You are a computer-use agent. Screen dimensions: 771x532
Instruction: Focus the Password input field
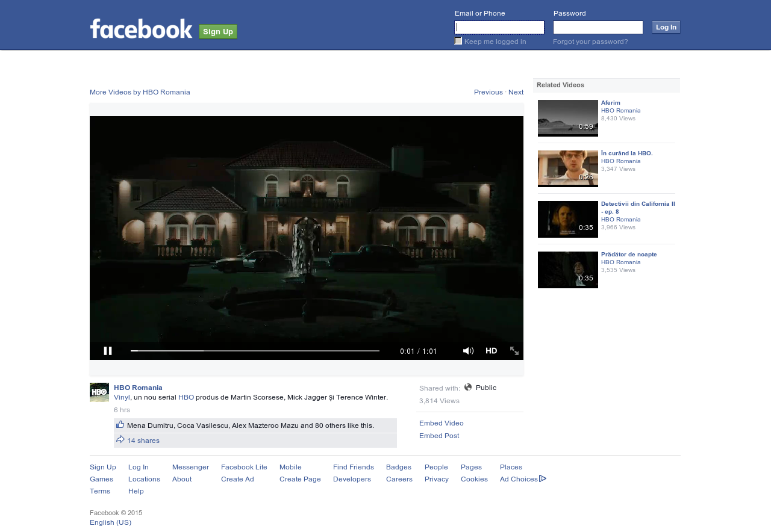coord(598,28)
